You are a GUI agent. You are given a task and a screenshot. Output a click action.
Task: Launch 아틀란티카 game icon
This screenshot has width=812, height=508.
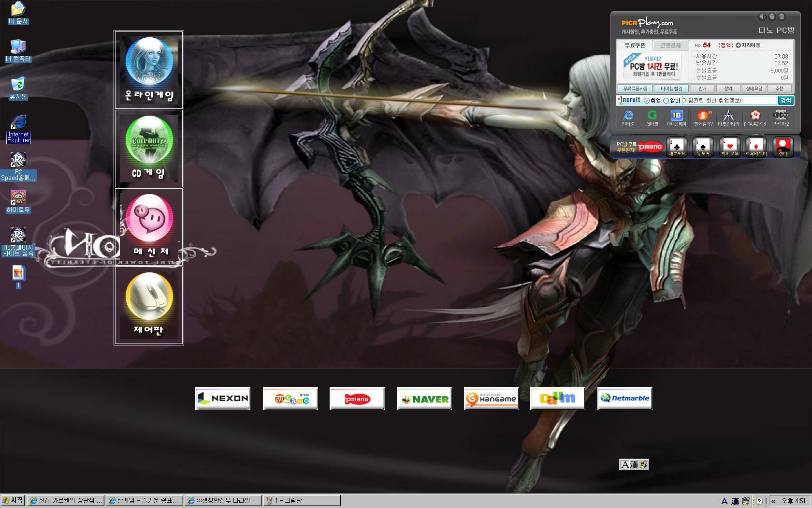(x=728, y=118)
